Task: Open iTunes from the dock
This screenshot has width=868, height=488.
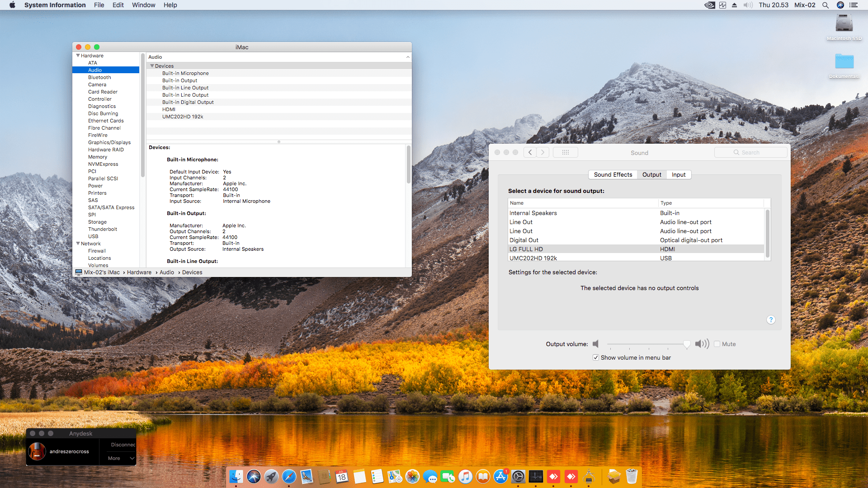Action: [x=465, y=477]
